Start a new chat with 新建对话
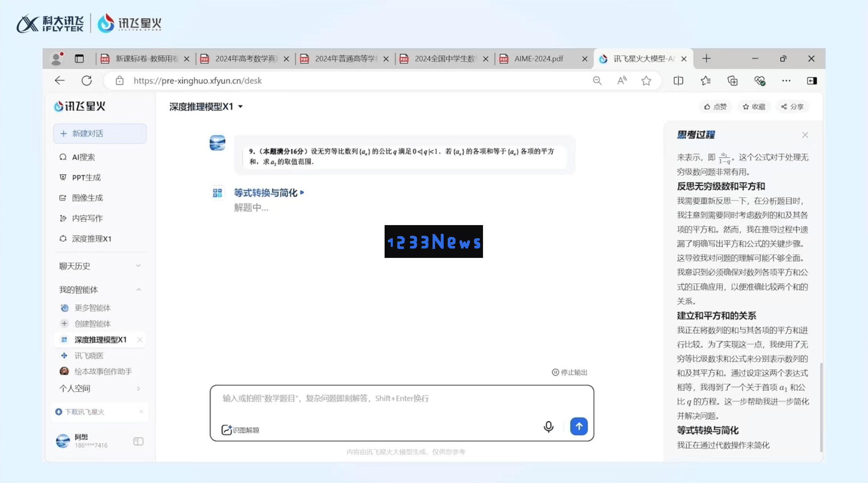The width and height of the screenshot is (868, 483). [100, 134]
